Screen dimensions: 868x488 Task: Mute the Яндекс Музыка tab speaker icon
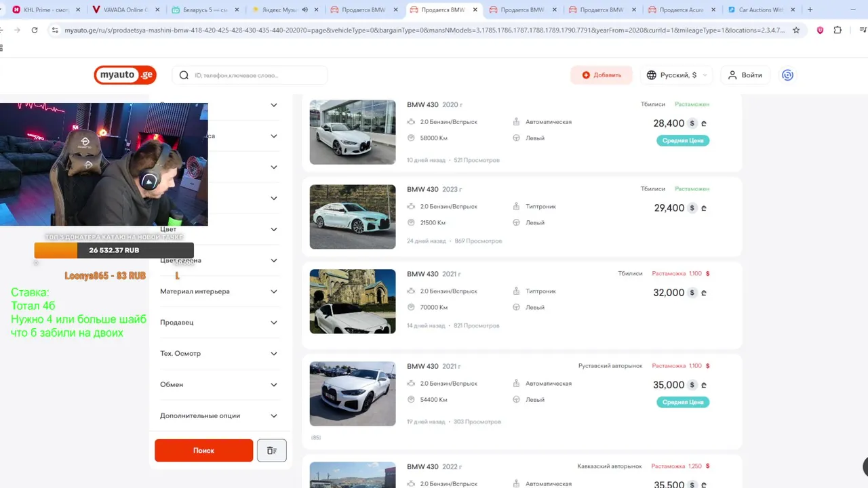coord(304,10)
